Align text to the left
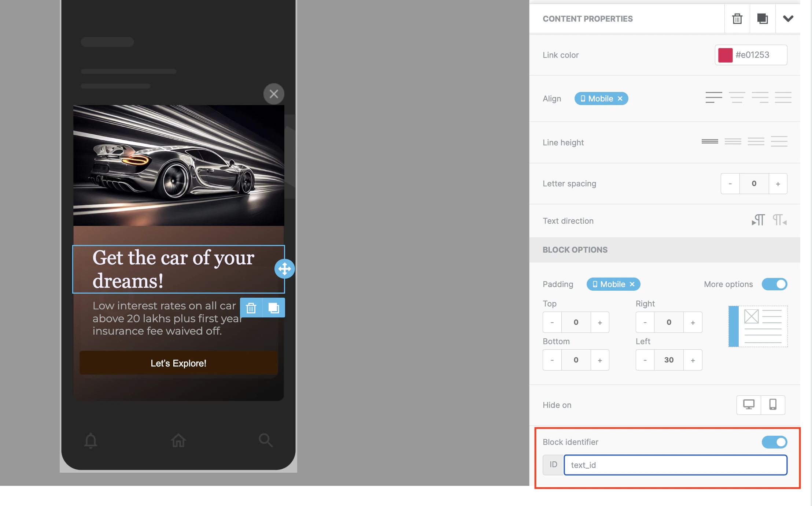 [x=714, y=97]
